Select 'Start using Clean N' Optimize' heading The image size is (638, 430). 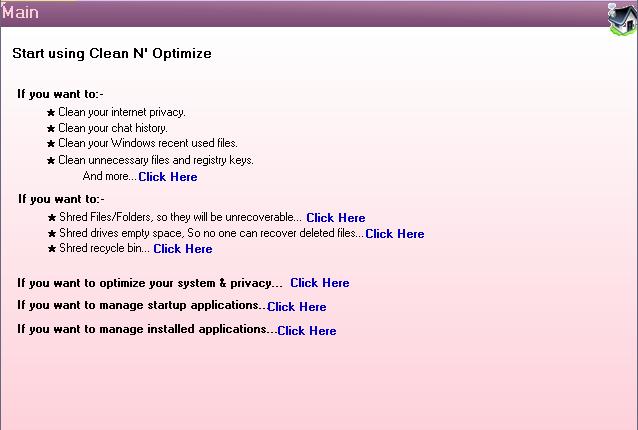pos(112,53)
